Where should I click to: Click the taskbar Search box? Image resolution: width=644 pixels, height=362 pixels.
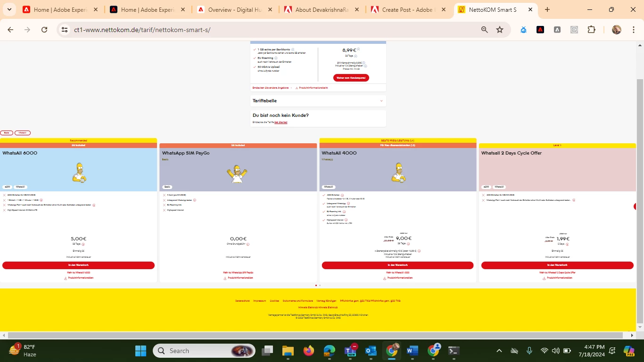point(204,351)
